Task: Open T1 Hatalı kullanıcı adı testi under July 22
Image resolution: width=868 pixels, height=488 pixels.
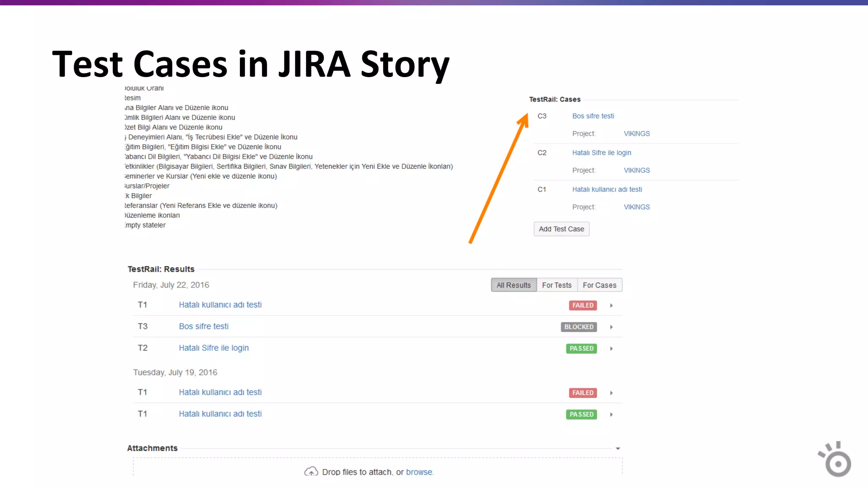Action: point(220,305)
